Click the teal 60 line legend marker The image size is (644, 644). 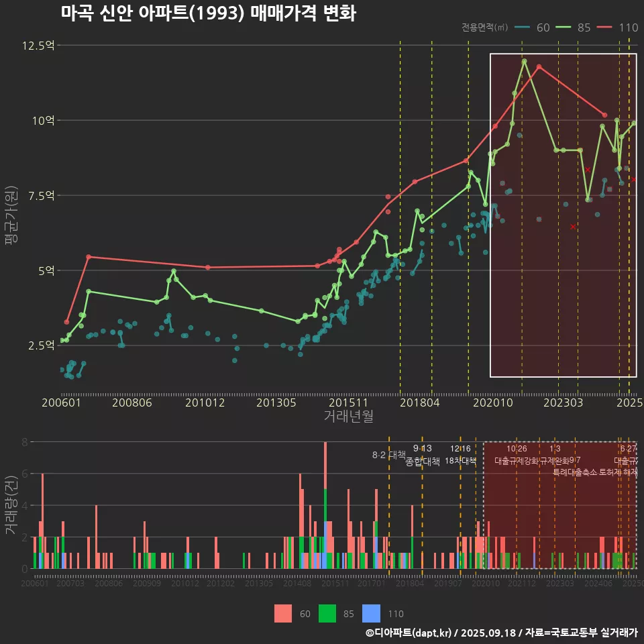point(523,28)
